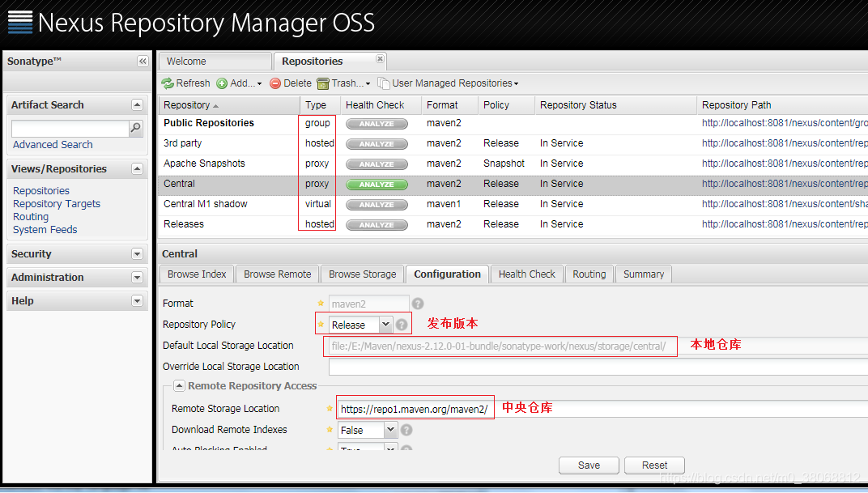Sort by Repository Status column header
The height and width of the screenshot is (493, 868).
tap(615, 105)
